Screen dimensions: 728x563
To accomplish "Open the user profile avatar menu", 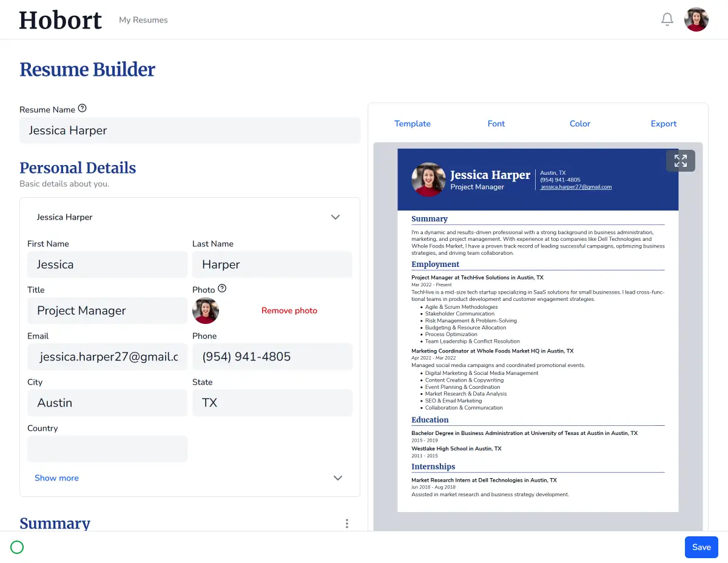I will click(696, 19).
